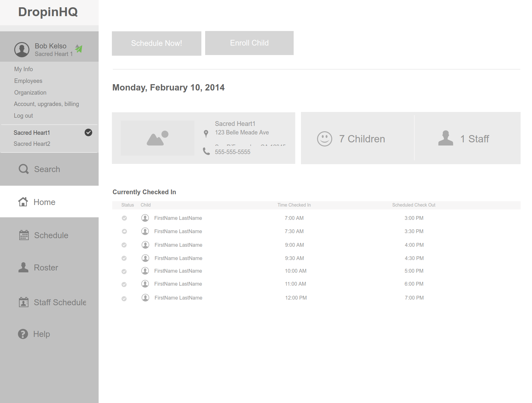Click FirstName LastName in 7:00 AM row
The image size is (532, 403).
coord(178,218)
